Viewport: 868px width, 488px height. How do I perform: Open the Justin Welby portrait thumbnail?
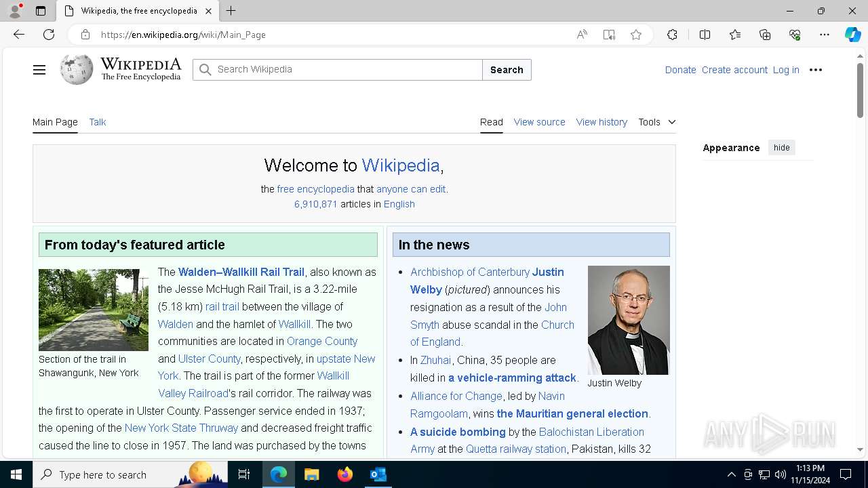pos(629,320)
